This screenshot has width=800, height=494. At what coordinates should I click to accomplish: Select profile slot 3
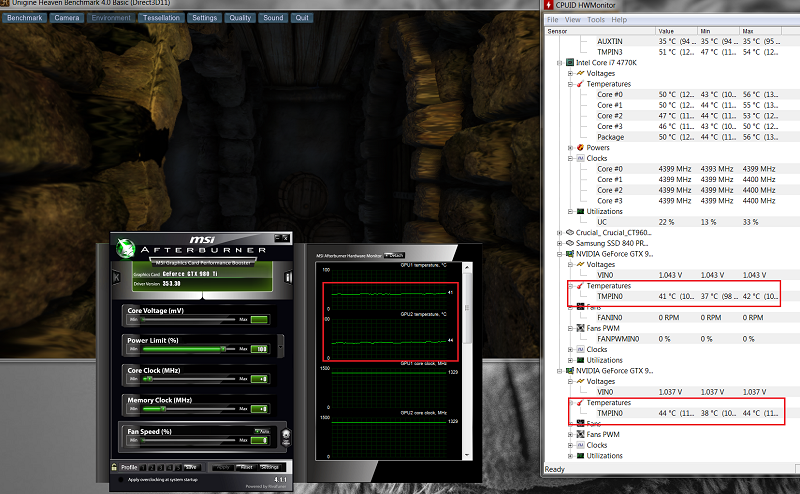click(x=161, y=467)
